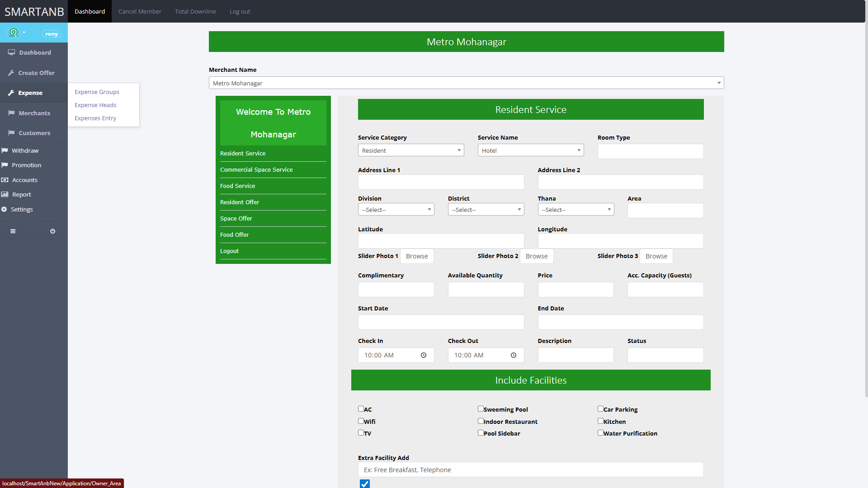Click the power icon at sidebar bottom

click(52, 231)
